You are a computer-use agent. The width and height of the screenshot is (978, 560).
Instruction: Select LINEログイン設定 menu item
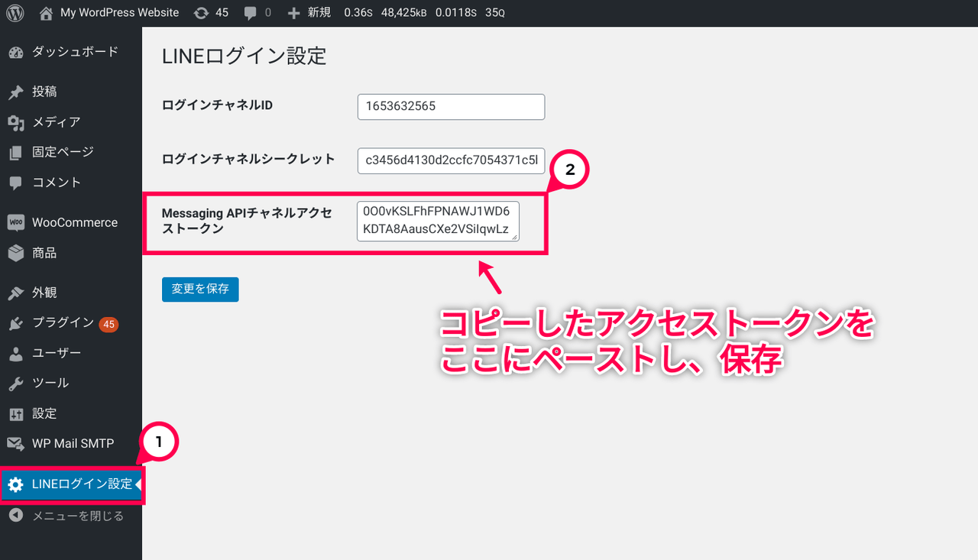click(x=82, y=484)
